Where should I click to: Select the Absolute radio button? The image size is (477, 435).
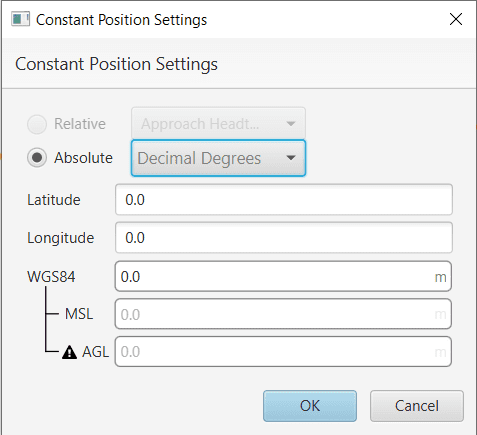pos(37,158)
